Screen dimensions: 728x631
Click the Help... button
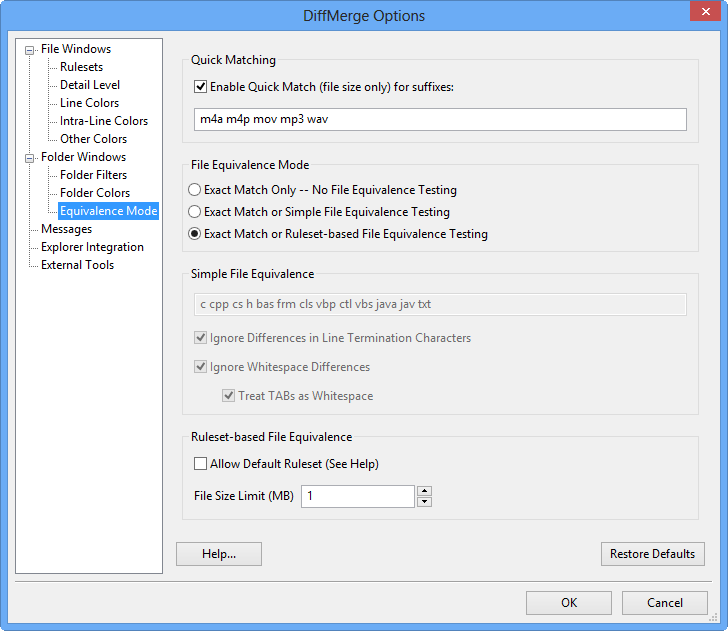tap(218, 554)
